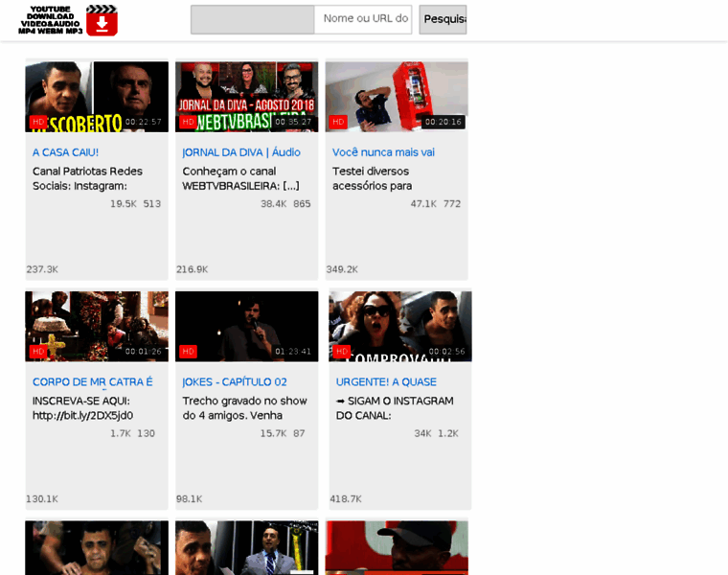Open the 'JORNAL DA DIVA | Áudio' link
This screenshot has height=575, width=728.
coord(241,152)
